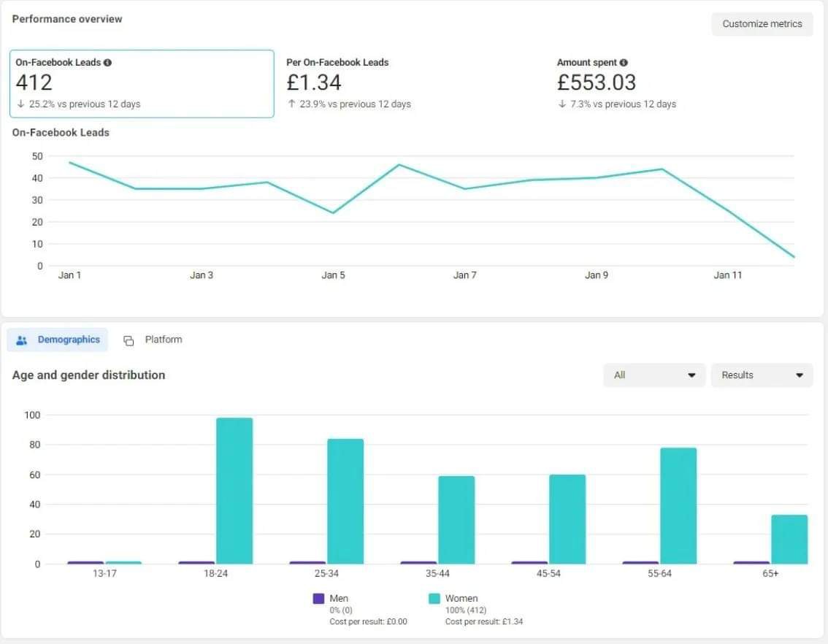Click info icon next to On-Facebook Leads
The width and height of the screenshot is (828, 644).
pos(107,63)
